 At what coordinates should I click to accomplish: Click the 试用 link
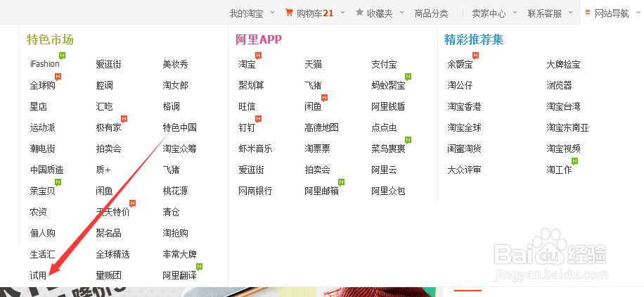pyautogui.click(x=38, y=276)
